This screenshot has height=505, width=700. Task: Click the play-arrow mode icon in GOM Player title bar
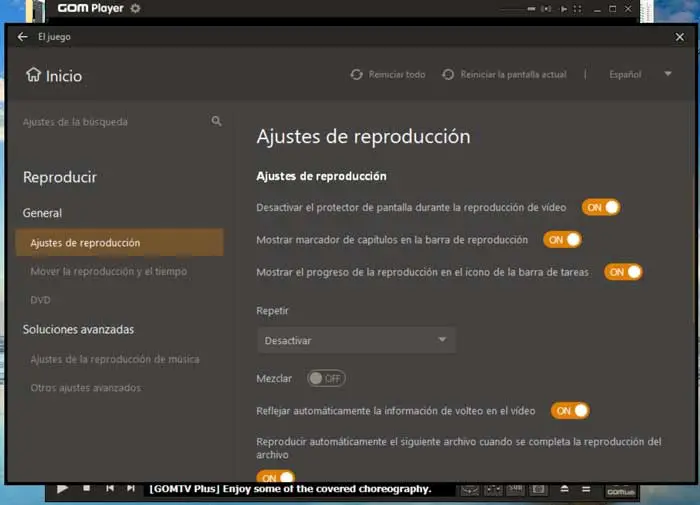(x=564, y=9)
